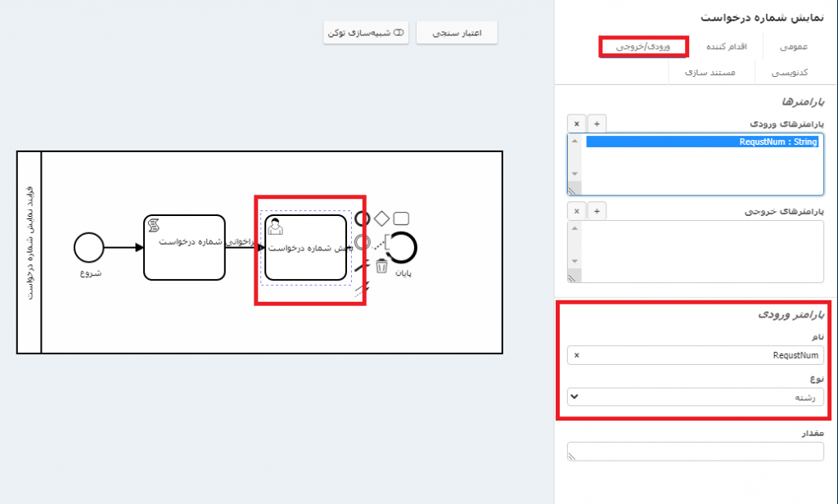Add new output parameter with plus button
The height and width of the screenshot is (504, 838).
[x=597, y=211]
